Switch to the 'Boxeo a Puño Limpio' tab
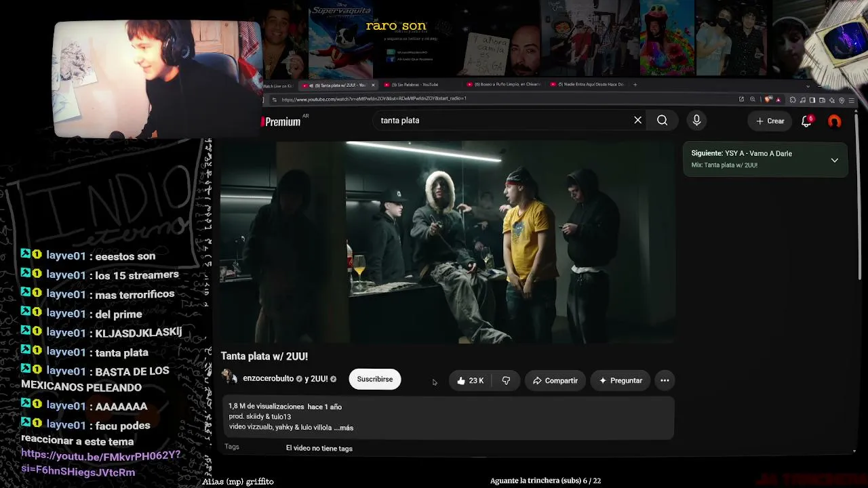 point(505,85)
